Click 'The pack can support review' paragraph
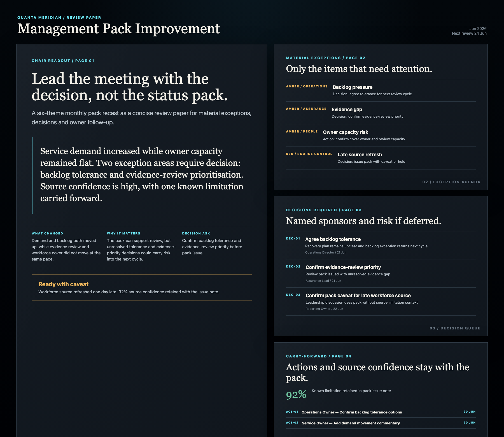 [x=141, y=250]
